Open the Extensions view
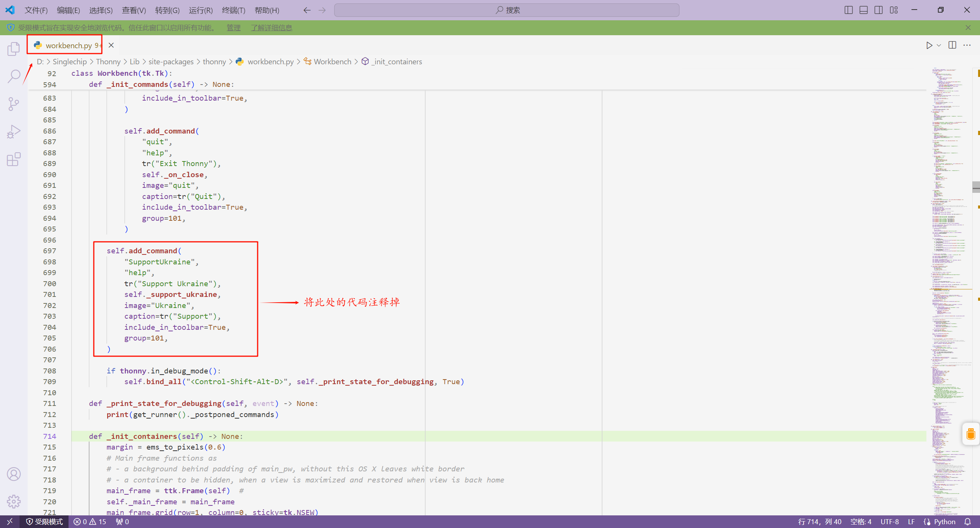 tap(14, 159)
